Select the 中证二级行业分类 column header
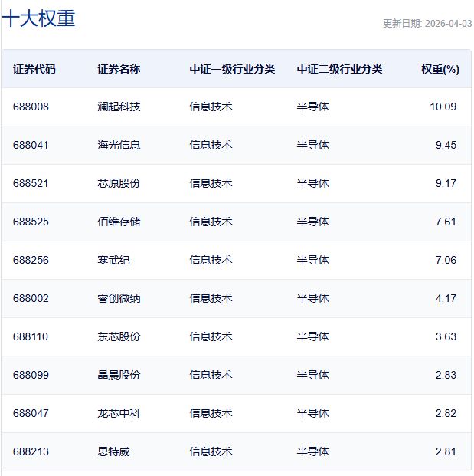This screenshot has height=476, width=474. [x=339, y=69]
